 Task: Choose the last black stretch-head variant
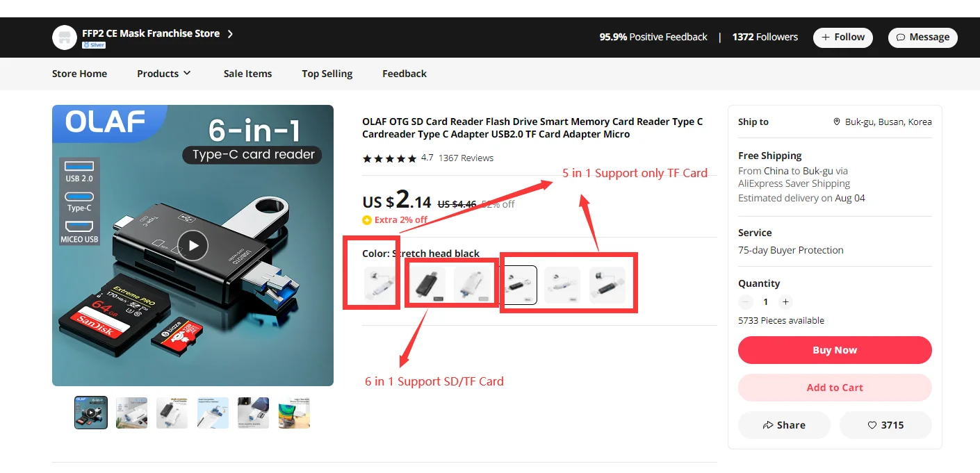click(607, 285)
